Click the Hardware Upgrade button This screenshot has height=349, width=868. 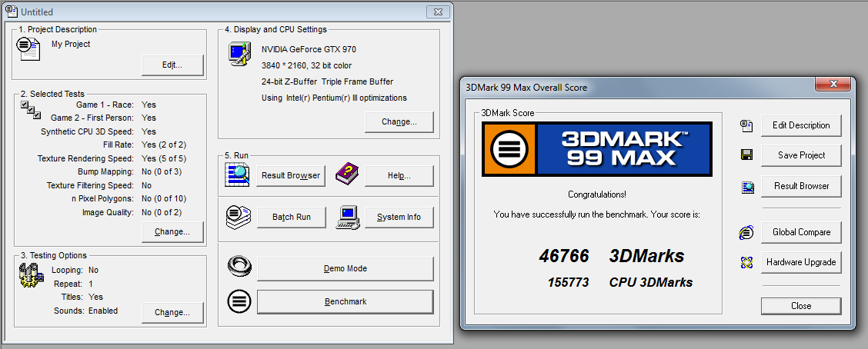pos(801,262)
